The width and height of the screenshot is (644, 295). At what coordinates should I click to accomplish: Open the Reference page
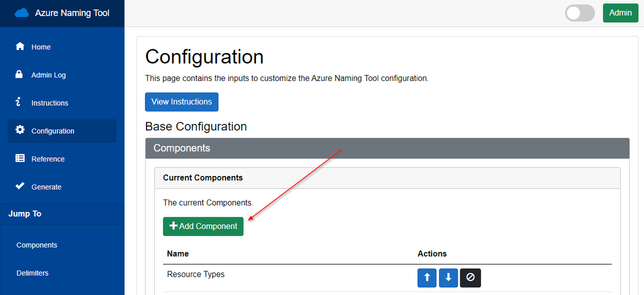click(x=62, y=159)
